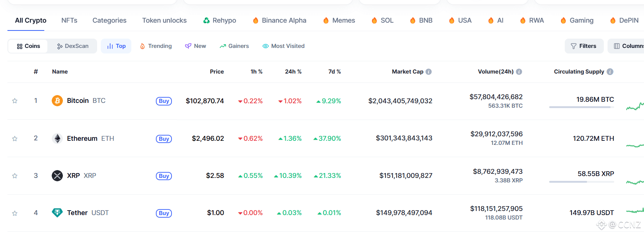Add Bitcoin to watchlist via star
This screenshot has width=644, height=234.
click(x=15, y=100)
